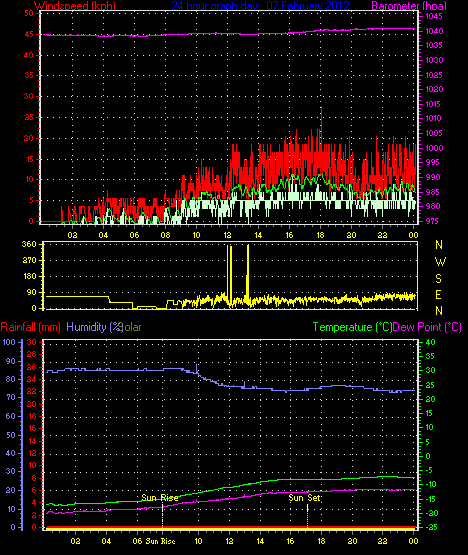The width and height of the screenshot is (468, 555).
Task: Click the "S" compass letter beside the direction chart
Action: point(439,279)
